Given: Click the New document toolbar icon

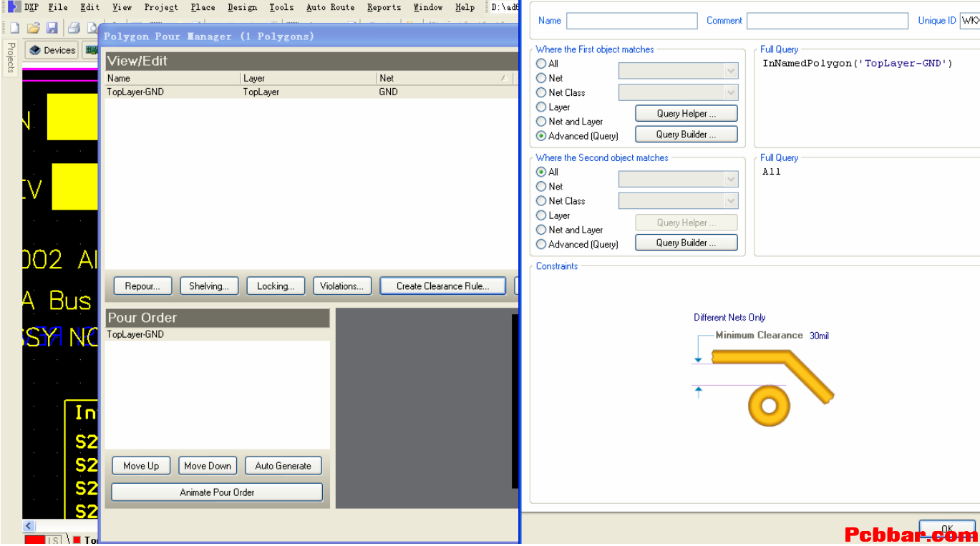Looking at the screenshot, I should 14,28.
